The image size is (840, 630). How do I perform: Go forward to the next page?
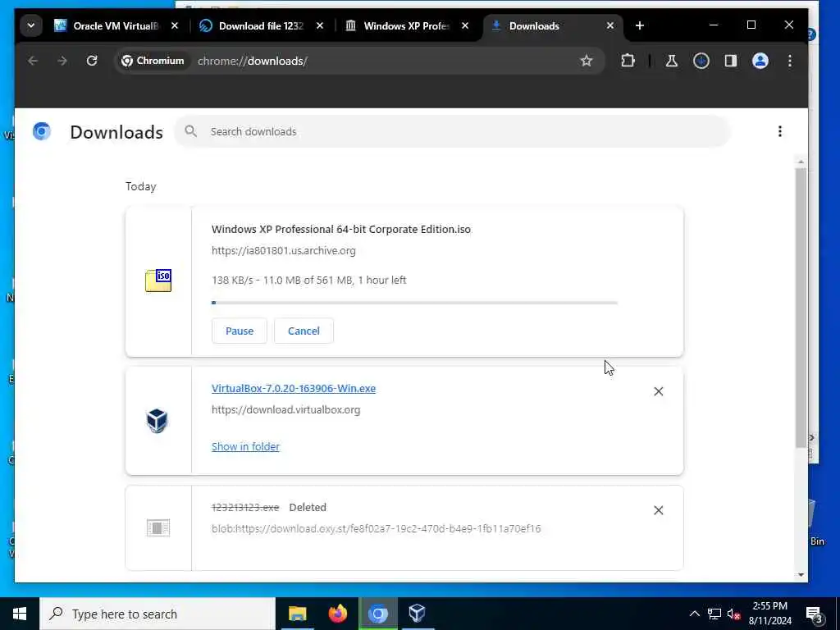tap(62, 61)
